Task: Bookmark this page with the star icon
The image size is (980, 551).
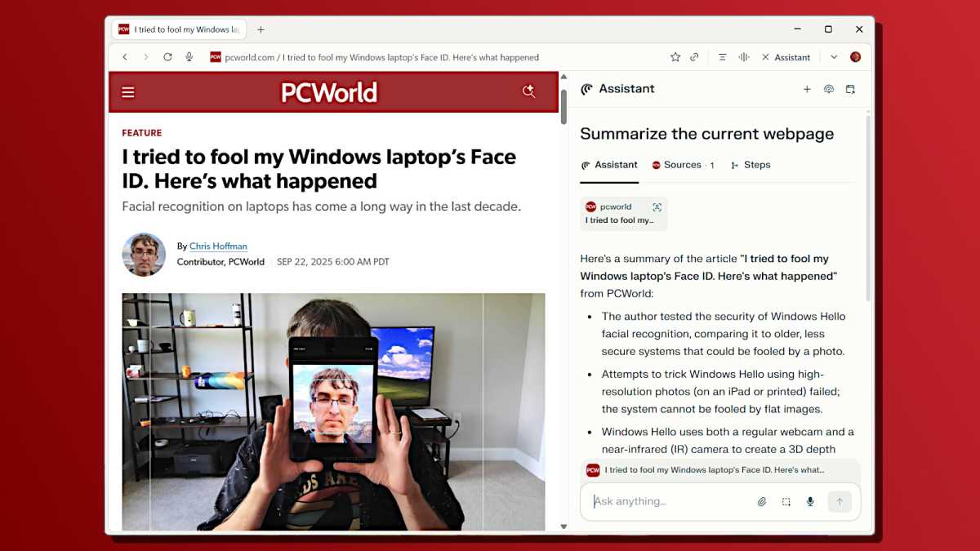Action: pos(675,57)
